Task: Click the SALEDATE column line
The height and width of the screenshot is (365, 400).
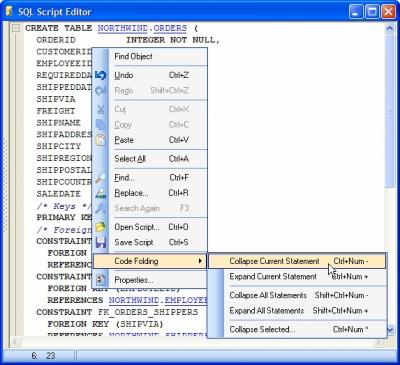Action: [59, 194]
